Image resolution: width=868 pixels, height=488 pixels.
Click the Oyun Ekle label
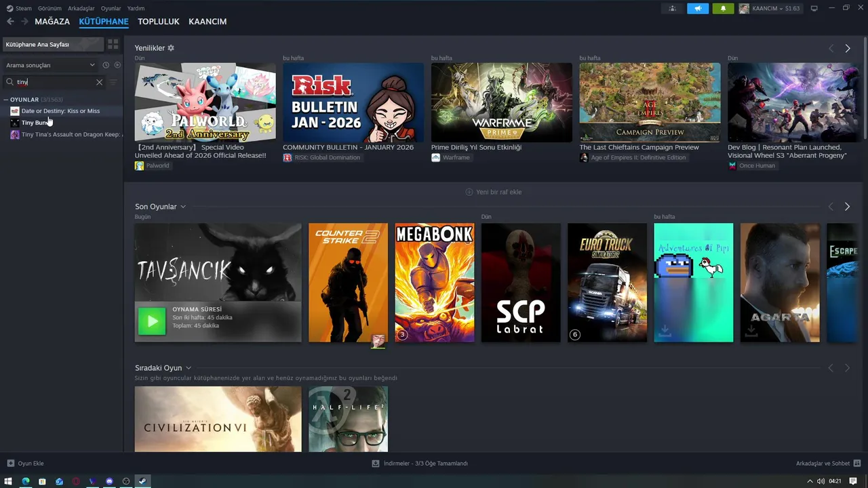coord(31,464)
